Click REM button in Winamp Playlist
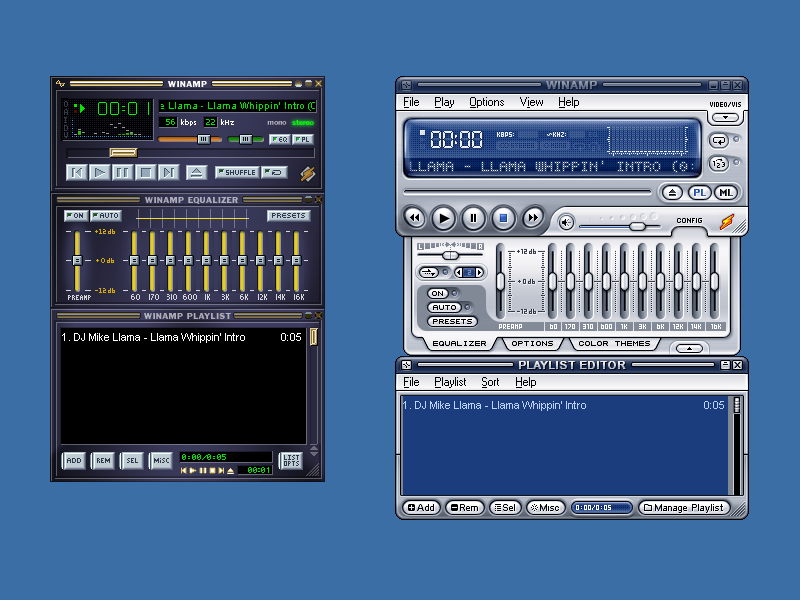Screen dimensions: 800x600 coord(103,460)
